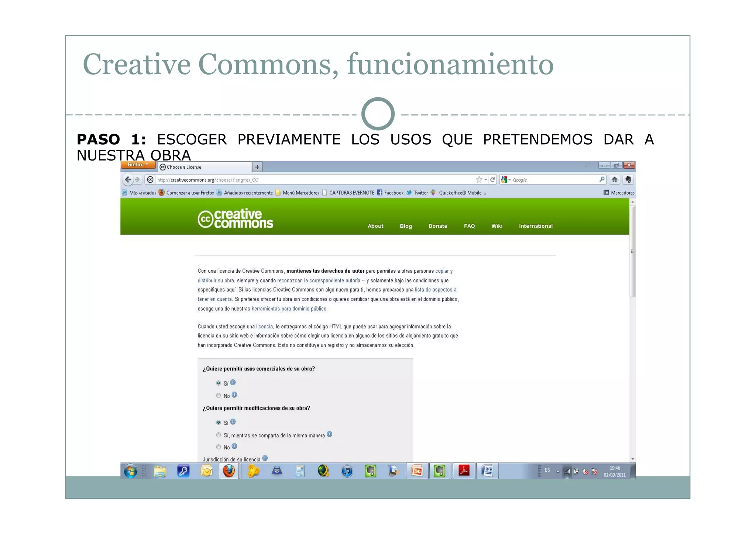
Task: Open Adobe Reader from the taskbar
Action: 464,471
